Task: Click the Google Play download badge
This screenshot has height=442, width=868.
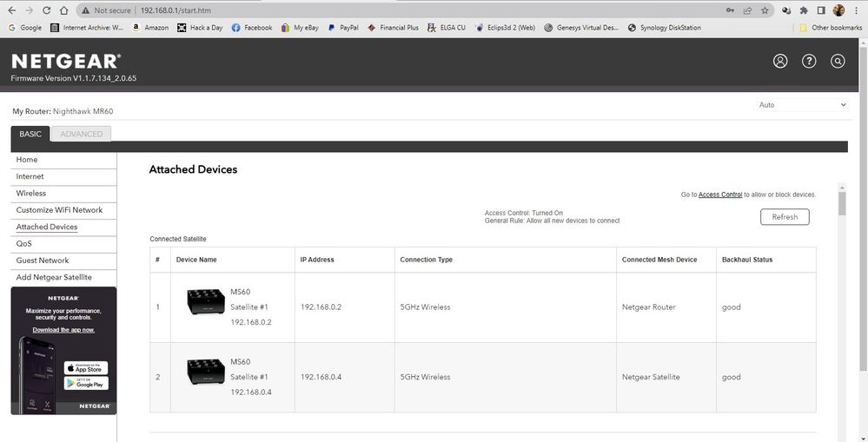Action: 86,383
